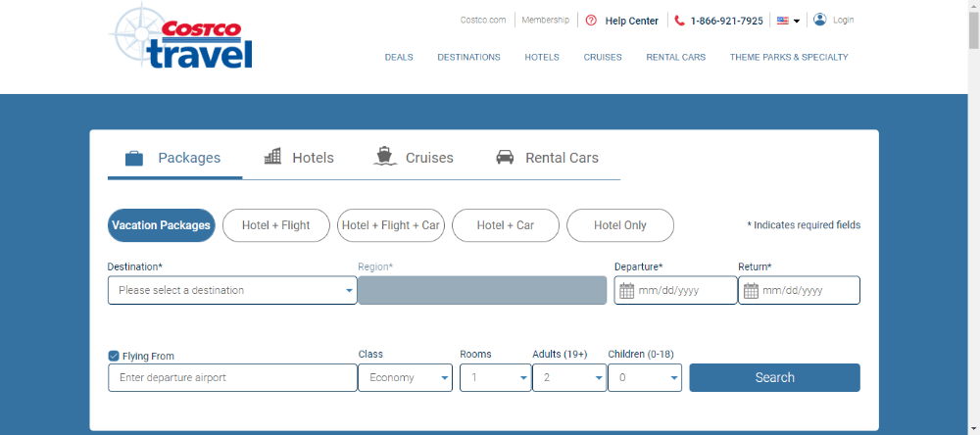980x435 pixels.
Task: Select Hotel + Flight option
Action: (276, 225)
